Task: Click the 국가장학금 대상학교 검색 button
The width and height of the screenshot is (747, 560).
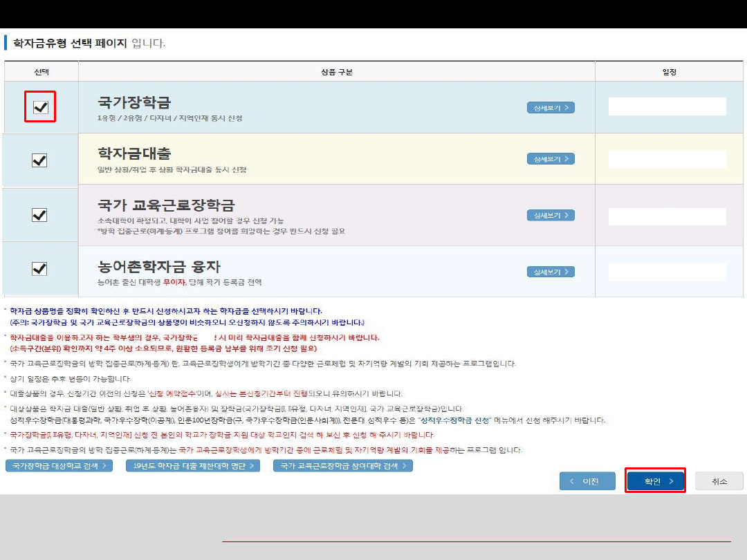Action: (x=59, y=466)
